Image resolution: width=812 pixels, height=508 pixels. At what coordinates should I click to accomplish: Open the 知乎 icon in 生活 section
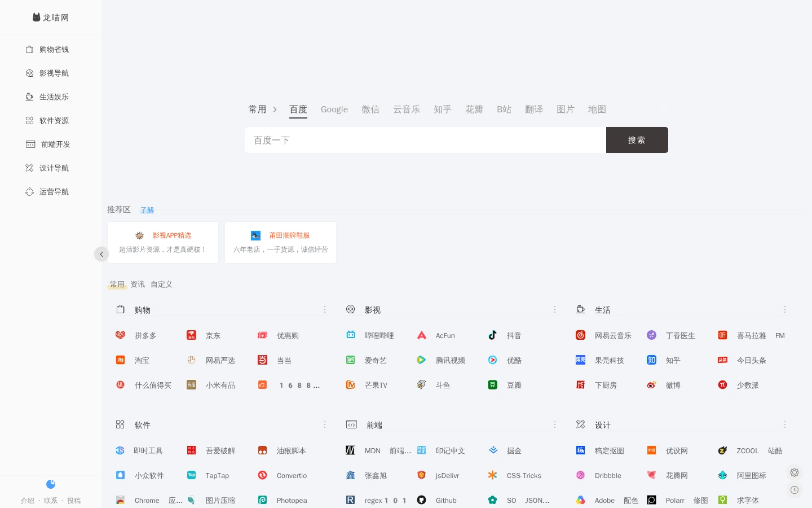click(651, 360)
